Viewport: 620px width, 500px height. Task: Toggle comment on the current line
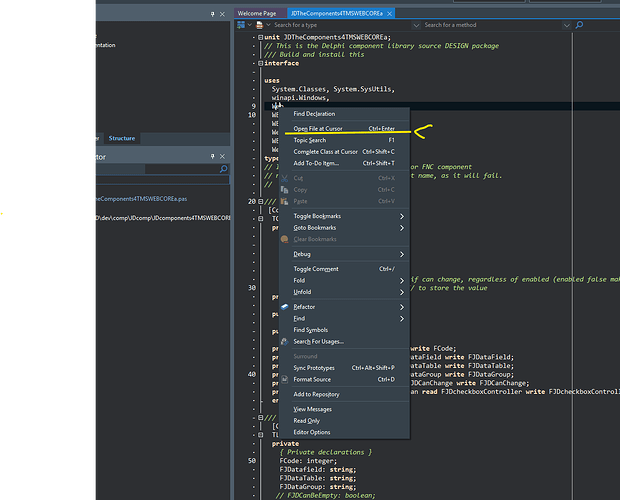[316, 269]
